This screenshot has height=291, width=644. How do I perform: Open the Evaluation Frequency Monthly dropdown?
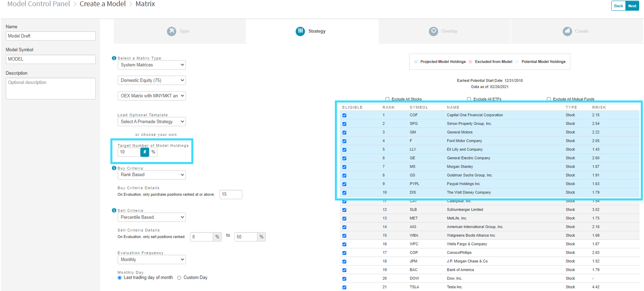151,260
